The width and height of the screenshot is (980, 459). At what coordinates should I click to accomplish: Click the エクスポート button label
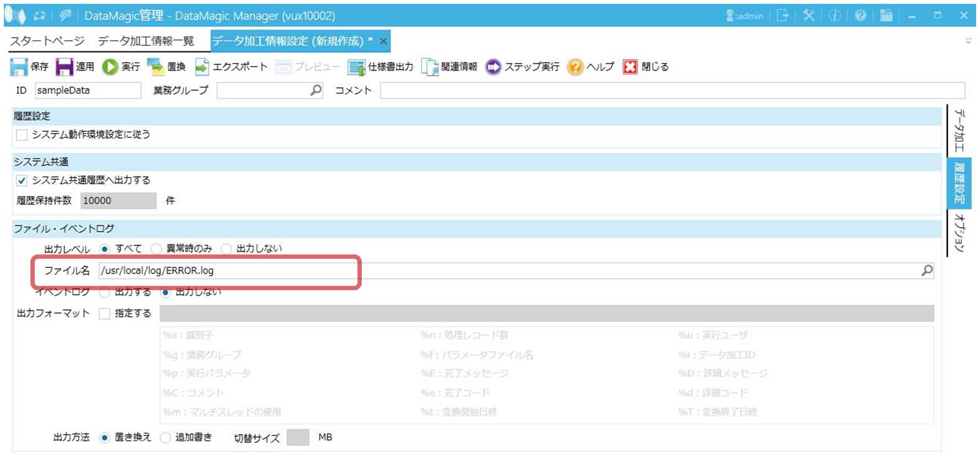240,67
